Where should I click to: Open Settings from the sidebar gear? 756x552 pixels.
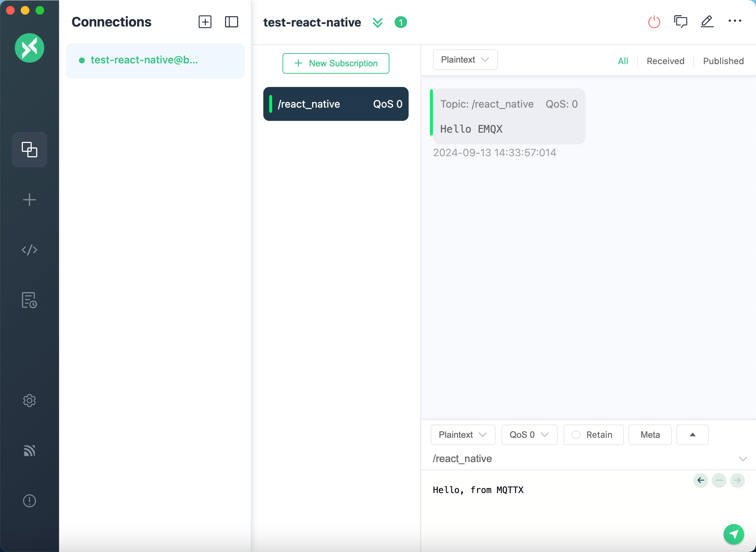click(29, 401)
